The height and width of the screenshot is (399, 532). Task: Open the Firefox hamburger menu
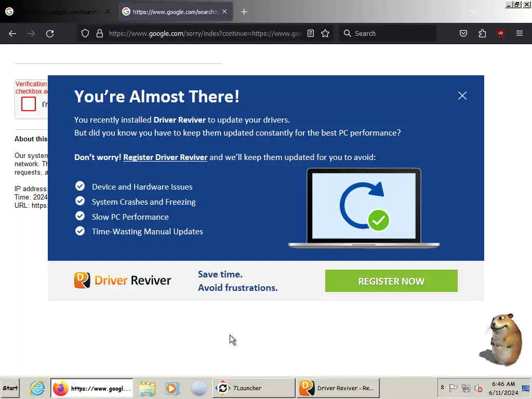coord(519,33)
